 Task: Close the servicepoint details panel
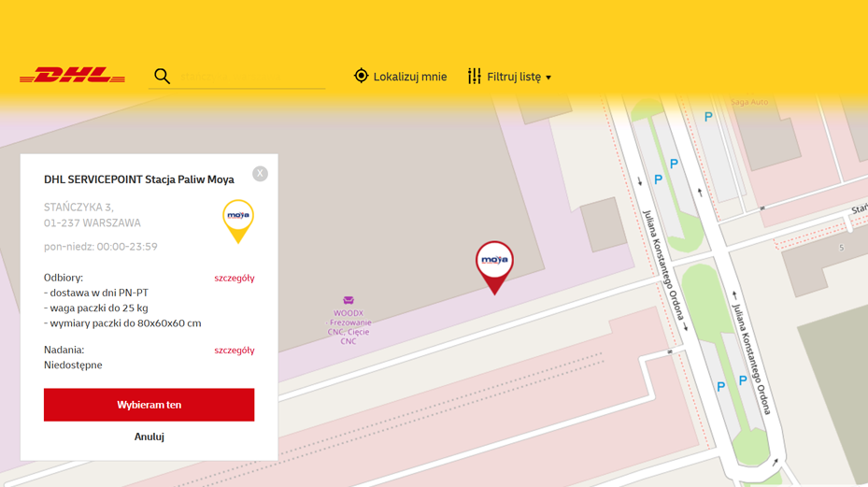click(x=260, y=174)
